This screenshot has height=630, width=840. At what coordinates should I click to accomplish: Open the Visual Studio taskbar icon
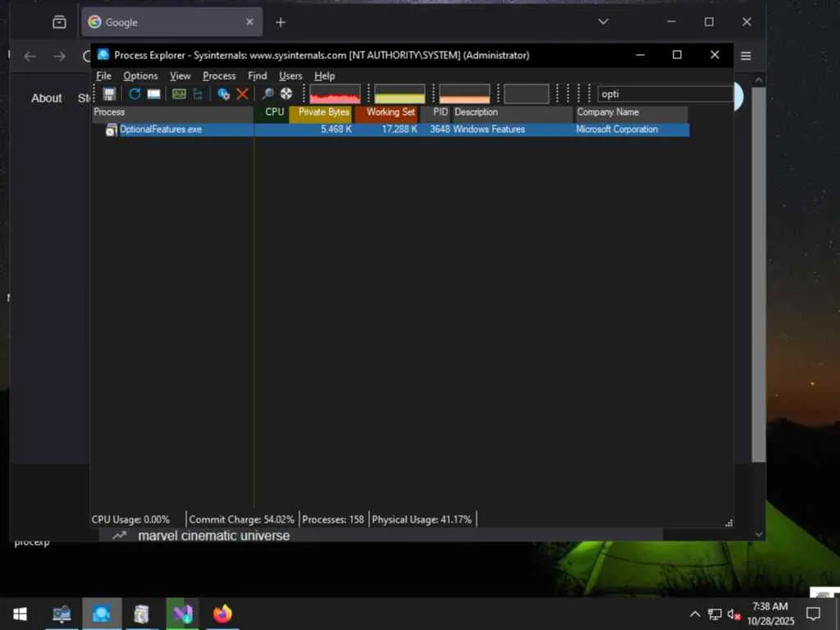pyautogui.click(x=182, y=614)
